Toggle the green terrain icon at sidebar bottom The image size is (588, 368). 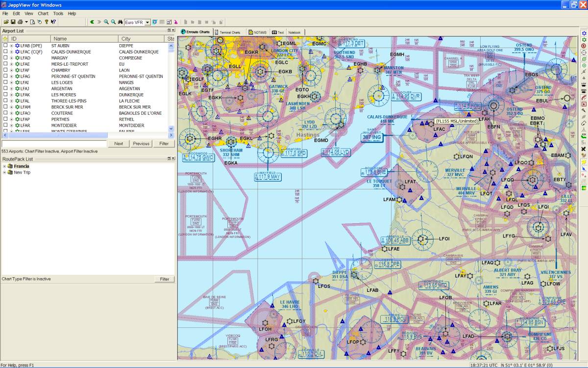(584, 187)
